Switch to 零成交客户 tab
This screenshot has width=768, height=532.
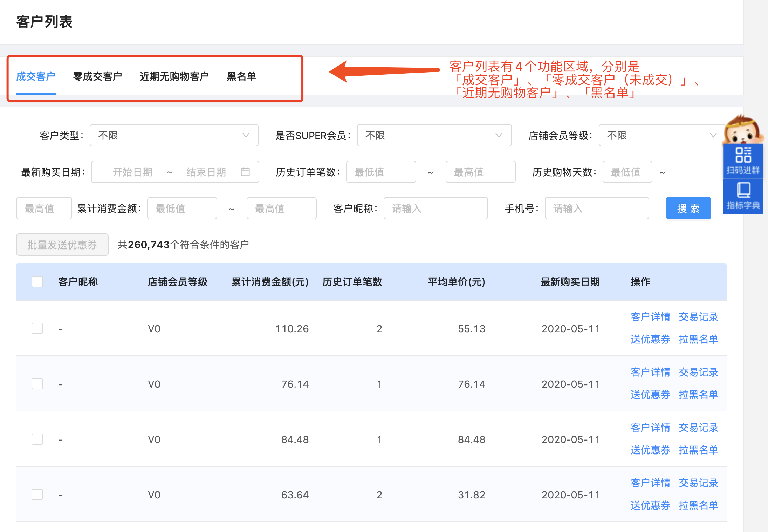pyautogui.click(x=97, y=76)
